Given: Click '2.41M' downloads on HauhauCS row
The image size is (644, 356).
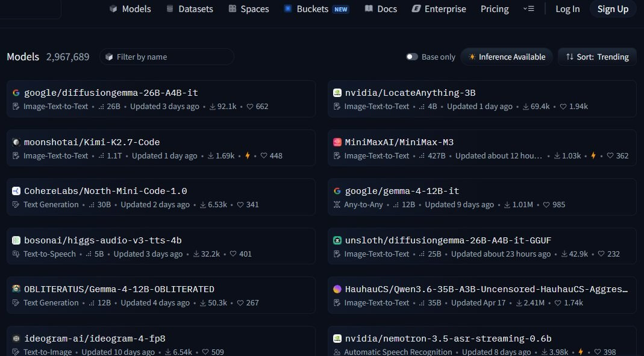Looking at the screenshot, I should point(534,302).
